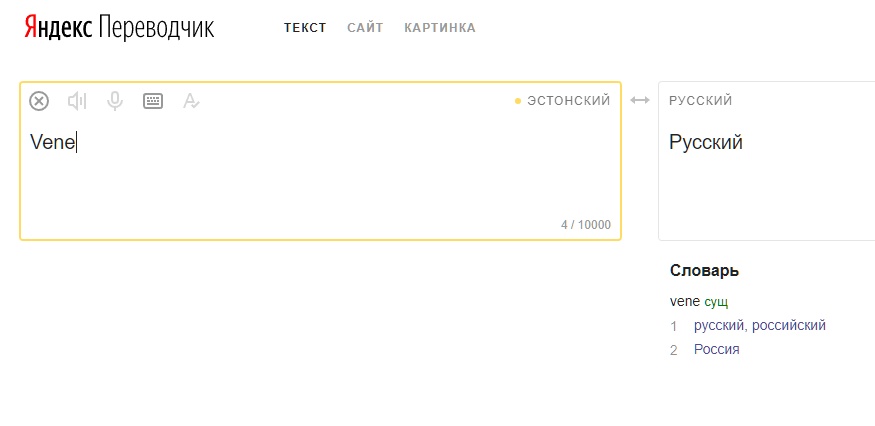Swap languages with the double-arrow icon
Image resolution: width=875 pixels, height=426 pixels.
point(640,100)
